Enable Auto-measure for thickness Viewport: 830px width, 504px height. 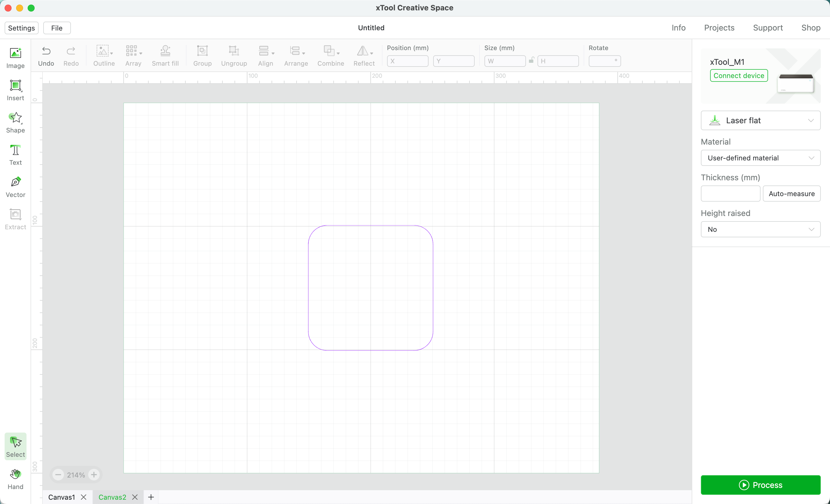coord(791,193)
